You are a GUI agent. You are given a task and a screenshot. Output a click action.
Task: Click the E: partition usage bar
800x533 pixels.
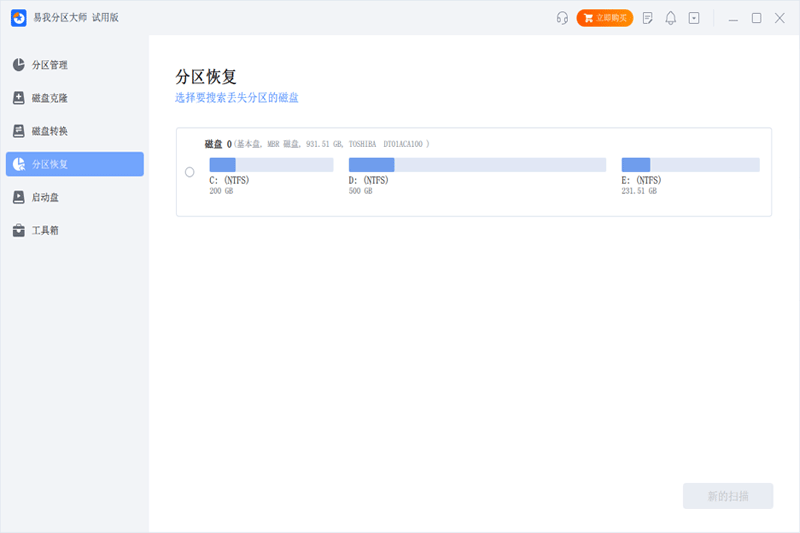click(x=690, y=165)
